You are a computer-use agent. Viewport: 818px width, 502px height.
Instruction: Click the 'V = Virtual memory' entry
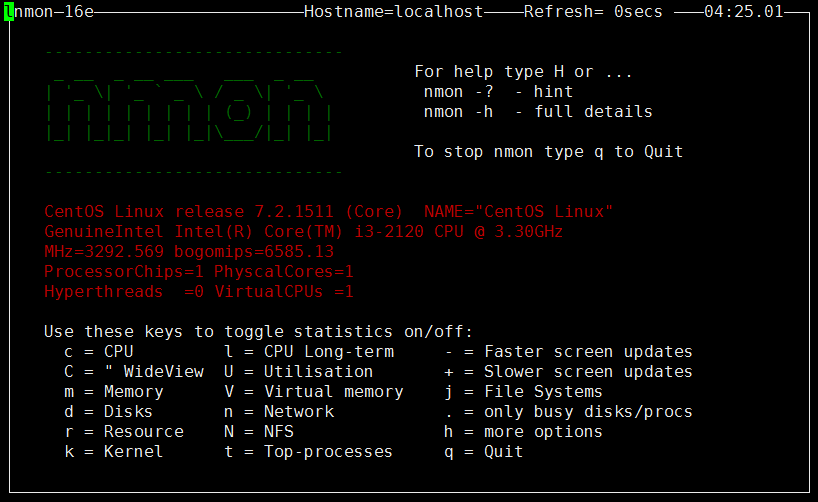point(314,392)
